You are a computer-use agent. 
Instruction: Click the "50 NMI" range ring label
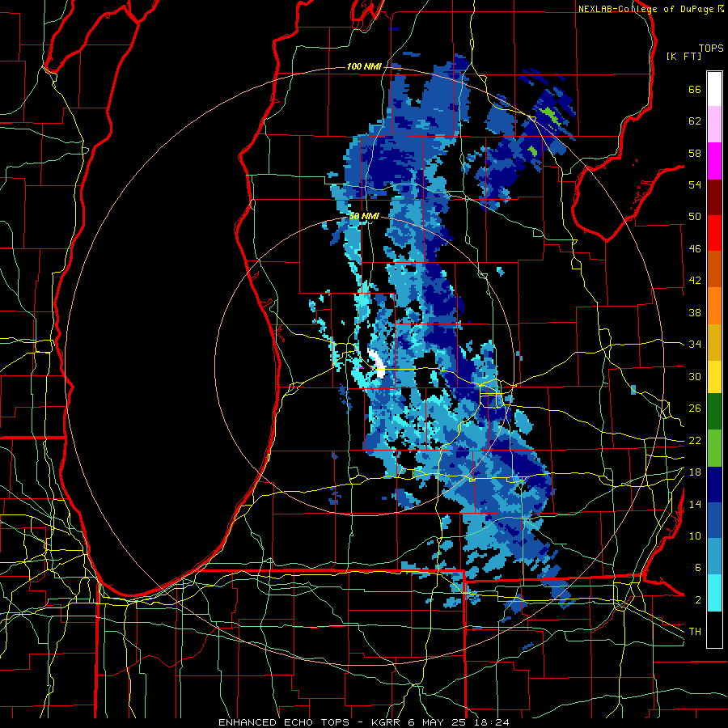click(x=364, y=216)
